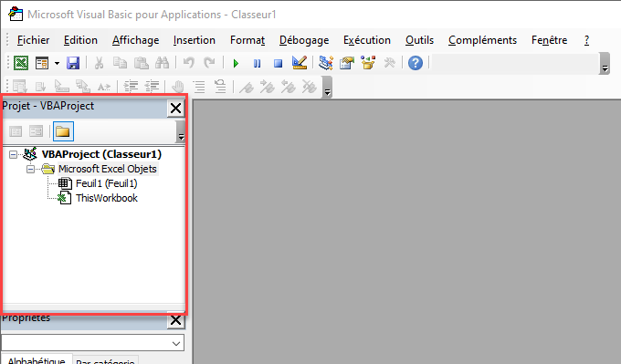The image size is (621, 364).
Task: Click the Break pause icon
Action: click(257, 63)
